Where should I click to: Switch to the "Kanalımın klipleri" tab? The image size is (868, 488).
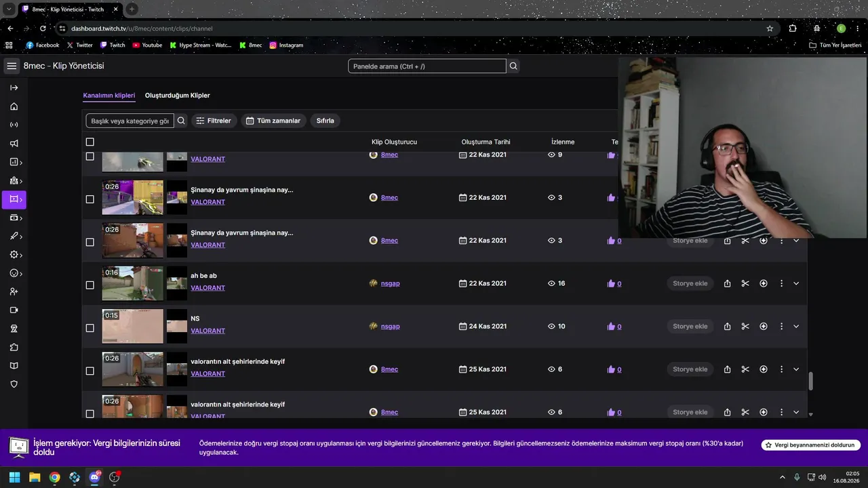pos(109,96)
